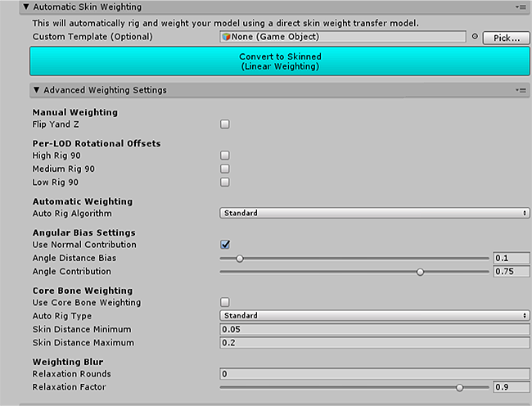Click the Custom Template (Optional) label
The height and width of the screenshot is (406, 532).
click(92, 37)
